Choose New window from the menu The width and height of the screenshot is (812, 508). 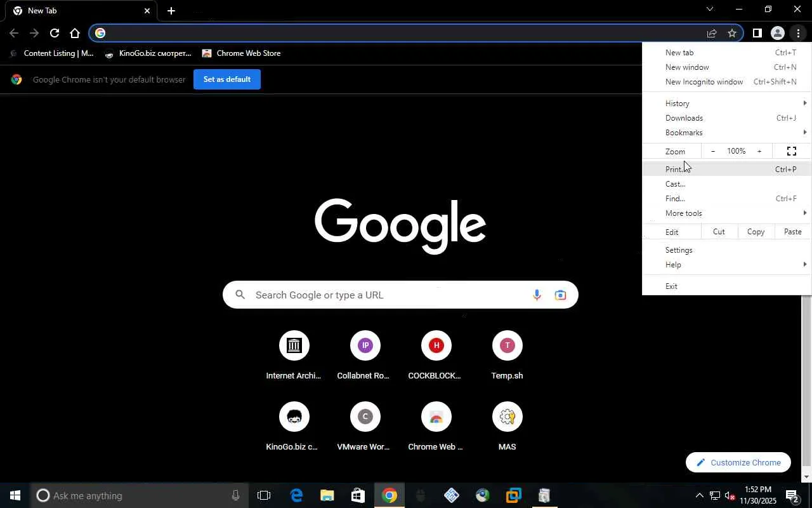pos(727,67)
